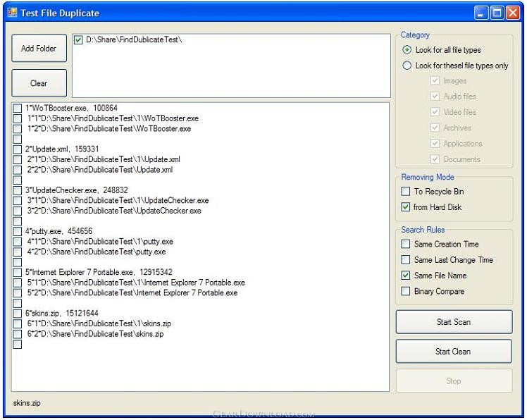The width and height of the screenshot is (527, 420).
Task: Maximize the Test File Duplicate window
Action: tap(497, 13)
